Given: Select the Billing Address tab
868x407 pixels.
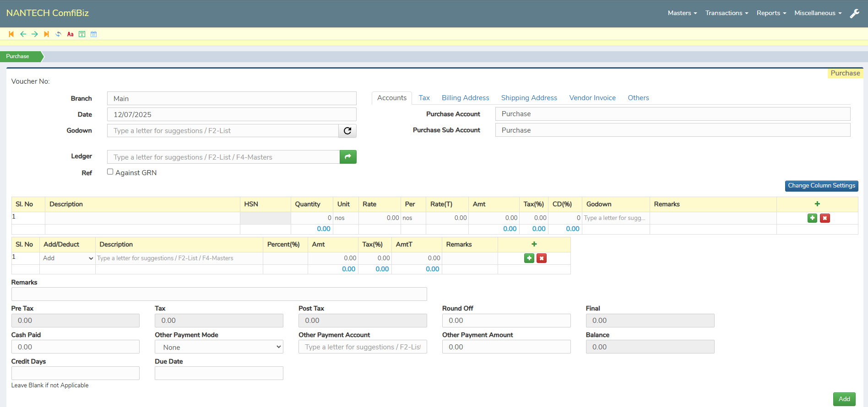Looking at the screenshot, I should 465,98.
